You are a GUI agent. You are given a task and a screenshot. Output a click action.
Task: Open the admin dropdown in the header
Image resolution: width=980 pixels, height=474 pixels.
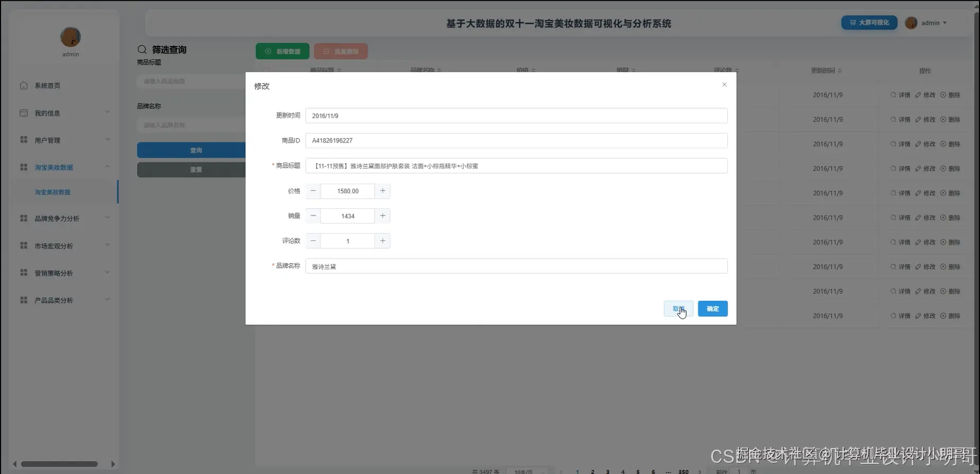(x=934, y=23)
